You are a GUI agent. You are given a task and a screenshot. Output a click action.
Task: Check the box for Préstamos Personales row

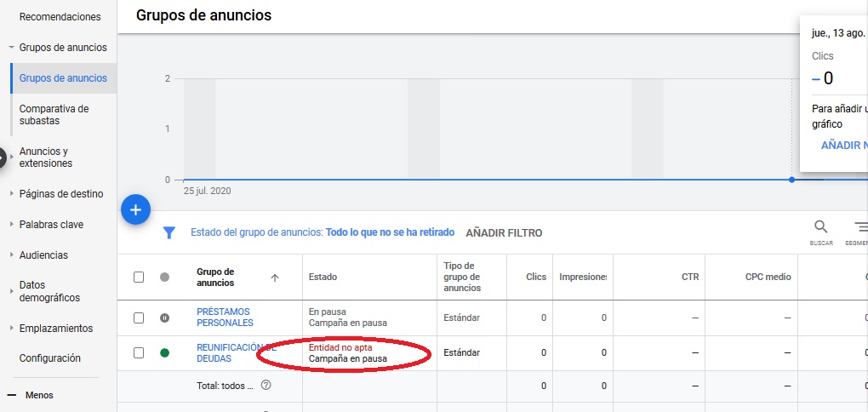point(139,318)
